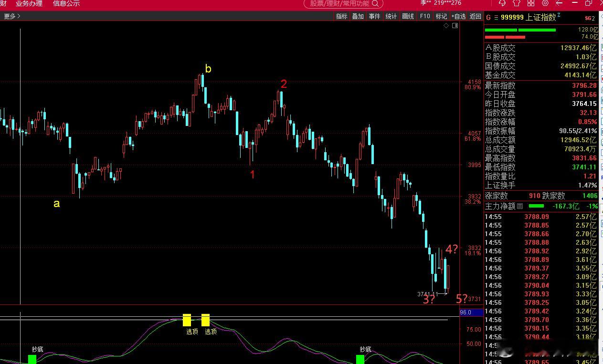
Task: Click A股成交 value 12937.46亿
Action: pos(579,48)
